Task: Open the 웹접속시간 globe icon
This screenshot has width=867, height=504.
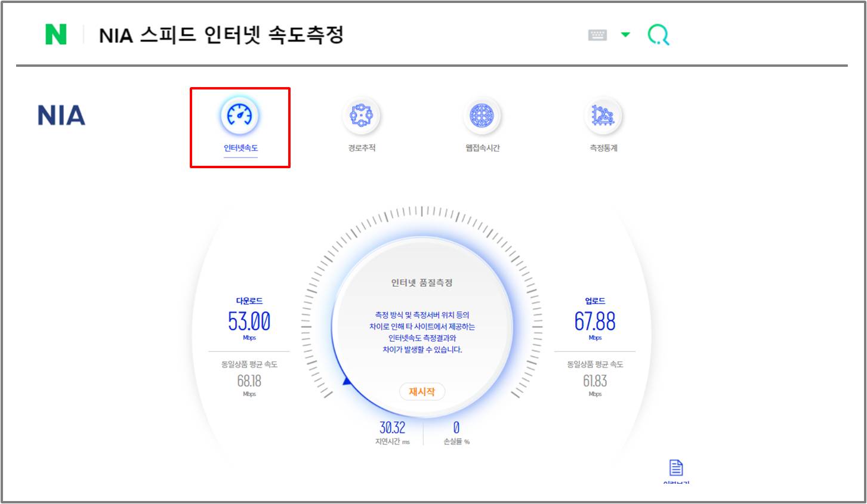Action: (482, 115)
